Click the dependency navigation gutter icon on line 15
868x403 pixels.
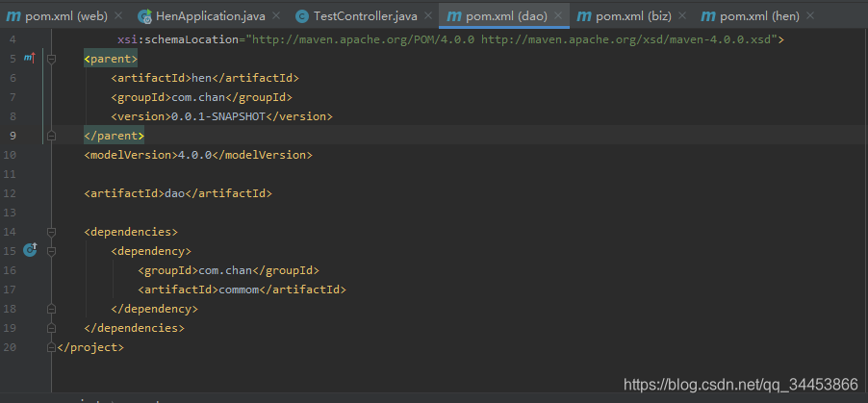coord(30,251)
